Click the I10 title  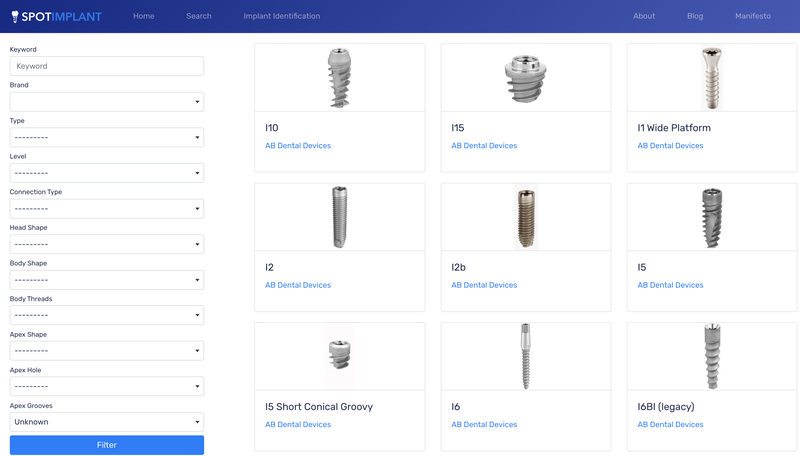271,128
